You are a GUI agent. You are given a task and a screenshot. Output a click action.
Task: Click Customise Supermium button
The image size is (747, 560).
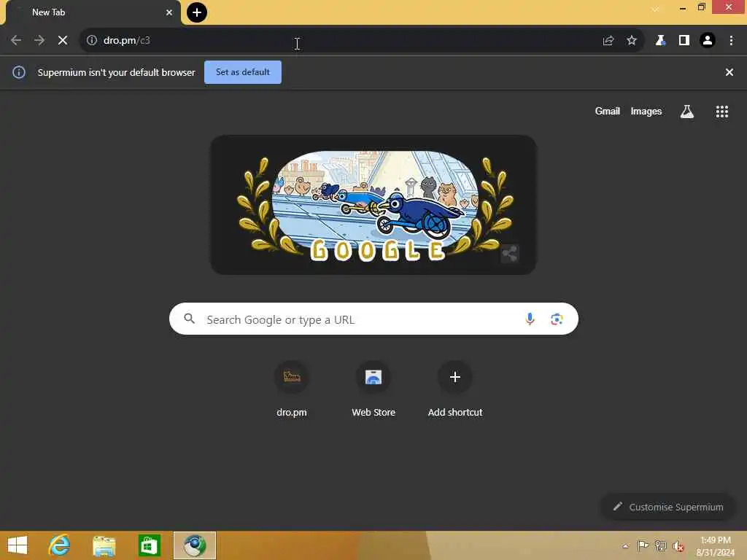[668, 507]
